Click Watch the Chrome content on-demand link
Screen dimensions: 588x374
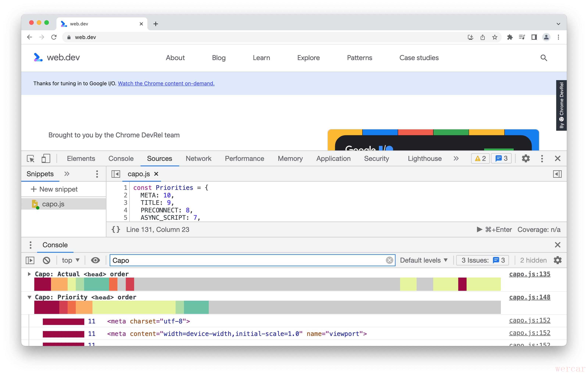click(166, 83)
